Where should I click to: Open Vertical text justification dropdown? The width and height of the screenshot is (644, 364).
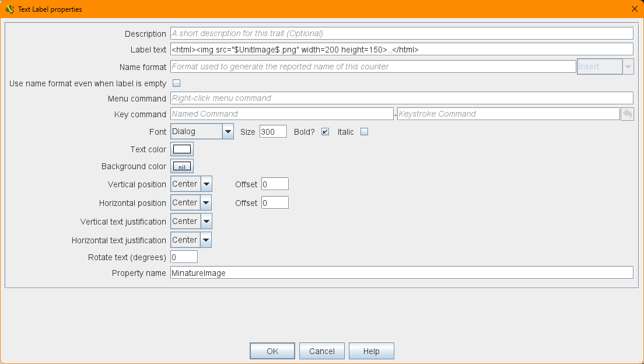206,222
